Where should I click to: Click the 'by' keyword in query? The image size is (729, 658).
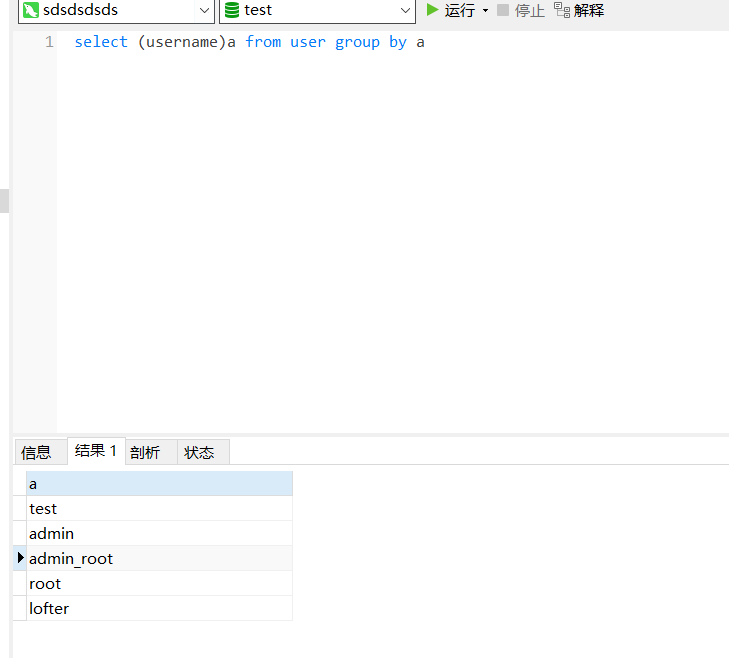398,42
